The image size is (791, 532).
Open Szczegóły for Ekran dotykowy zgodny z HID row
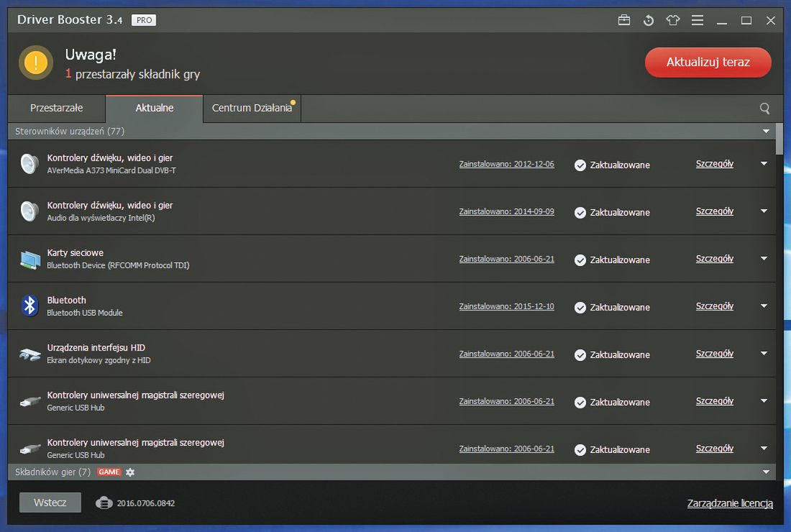714,354
